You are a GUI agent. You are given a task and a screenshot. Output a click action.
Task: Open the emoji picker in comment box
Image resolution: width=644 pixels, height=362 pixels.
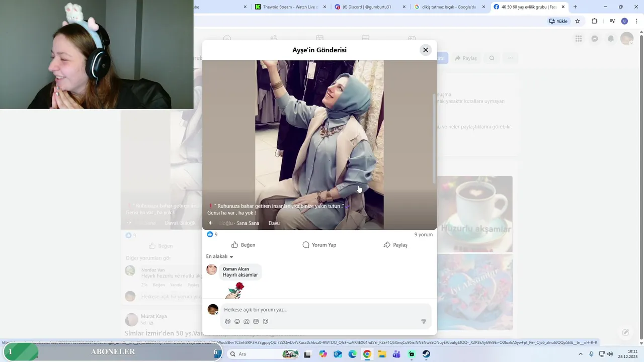click(237, 321)
